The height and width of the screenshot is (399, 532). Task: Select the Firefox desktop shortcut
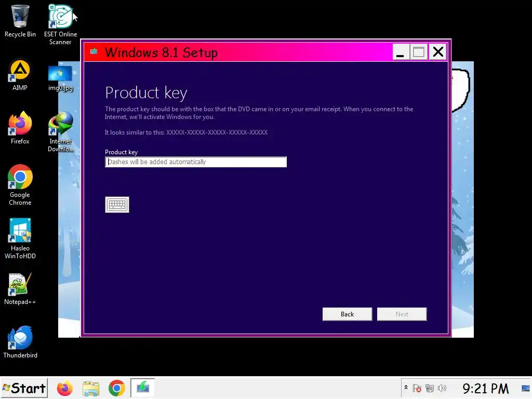(x=20, y=128)
